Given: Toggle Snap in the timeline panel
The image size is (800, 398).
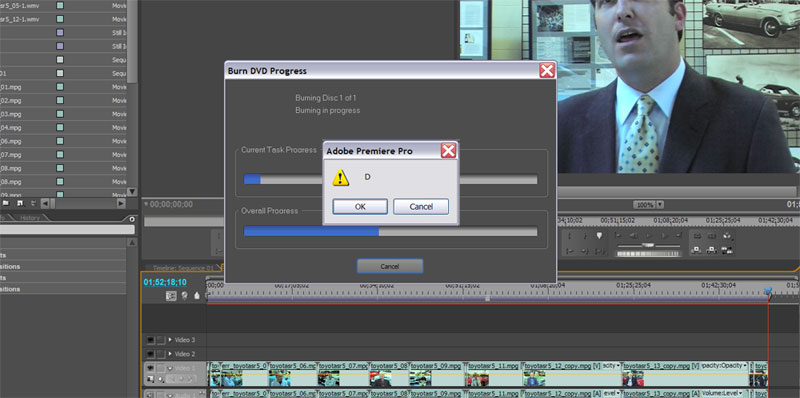Looking at the screenshot, I should [171, 295].
